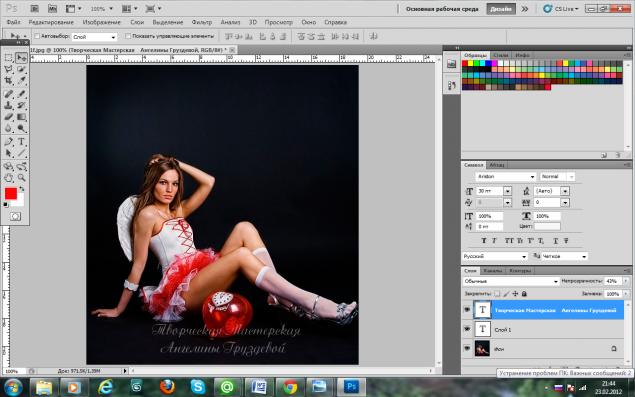
Task: Toggle lock position in Layers panel
Action: tap(515, 293)
